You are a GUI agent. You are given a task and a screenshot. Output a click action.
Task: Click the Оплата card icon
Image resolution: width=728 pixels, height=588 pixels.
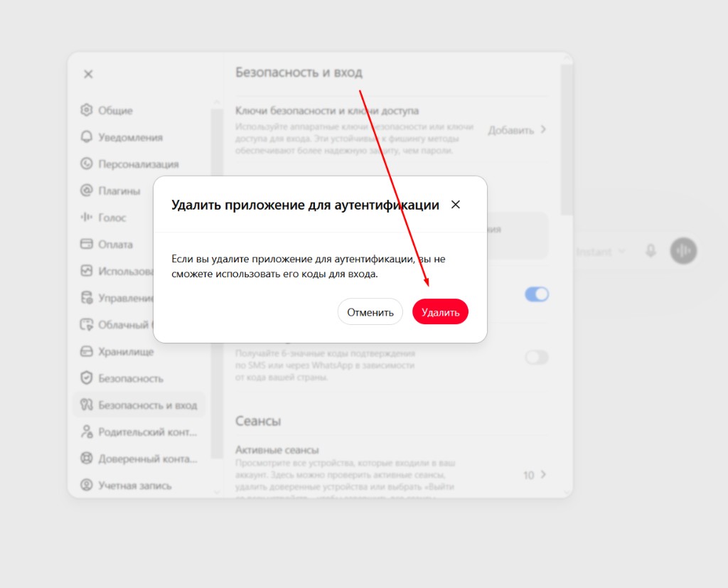[x=86, y=244]
